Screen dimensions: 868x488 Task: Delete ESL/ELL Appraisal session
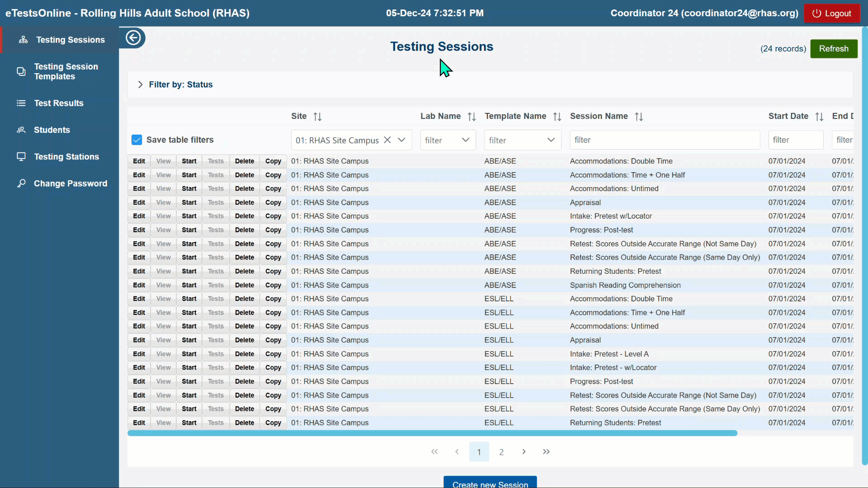[245, 340]
